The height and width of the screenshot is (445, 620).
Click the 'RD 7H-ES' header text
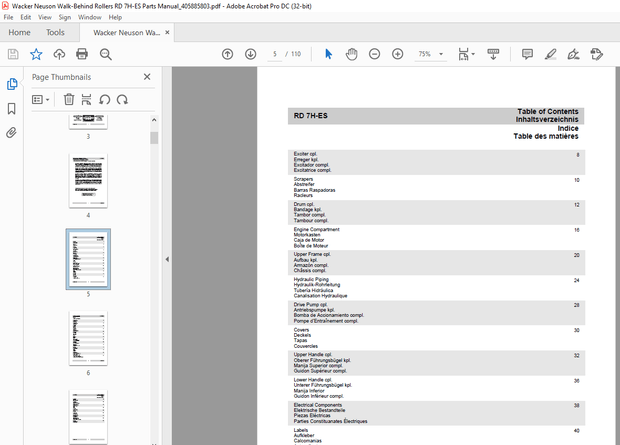[x=310, y=116]
